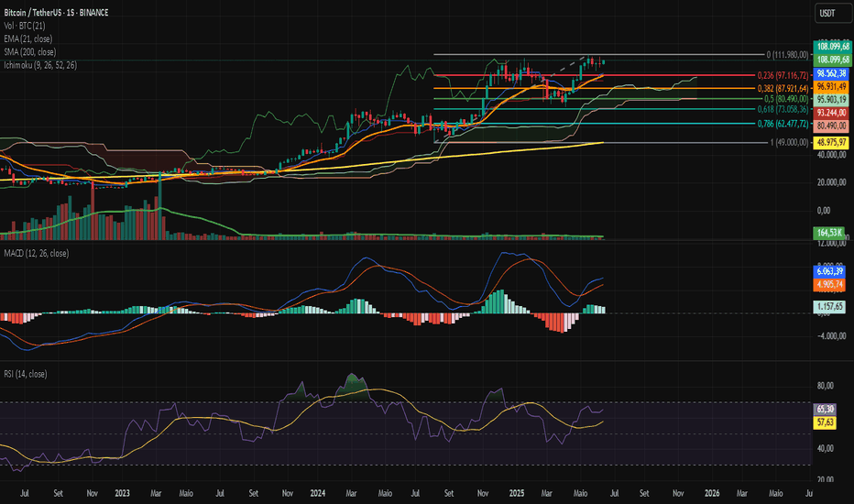
Task: Click the 164,53K volume value tag
Action: click(x=829, y=233)
